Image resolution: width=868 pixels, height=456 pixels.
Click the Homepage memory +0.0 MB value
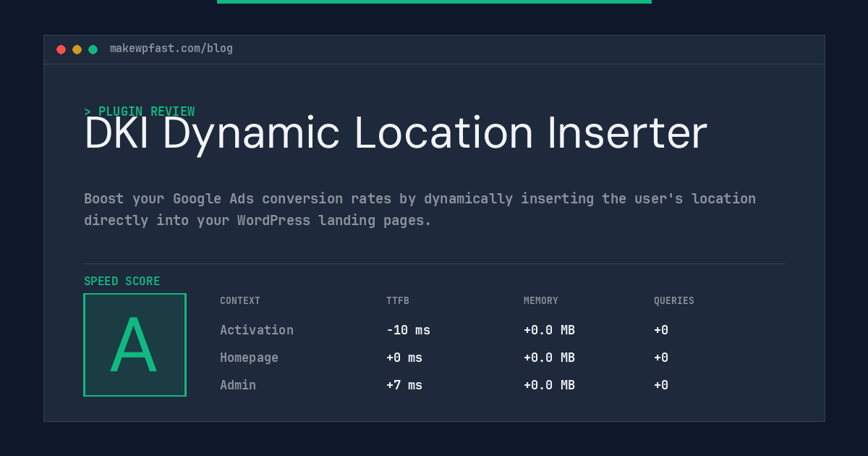pyautogui.click(x=549, y=358)
